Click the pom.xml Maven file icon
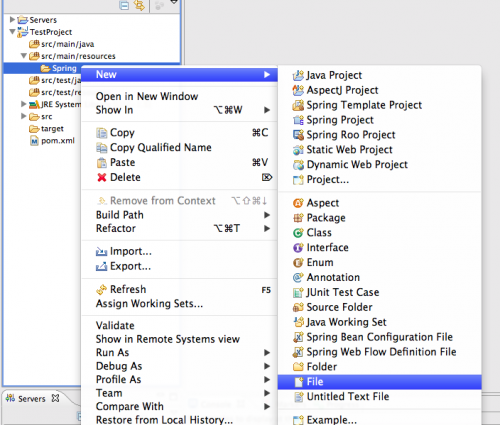Screen dimensions: 500x425 point(34,141)
